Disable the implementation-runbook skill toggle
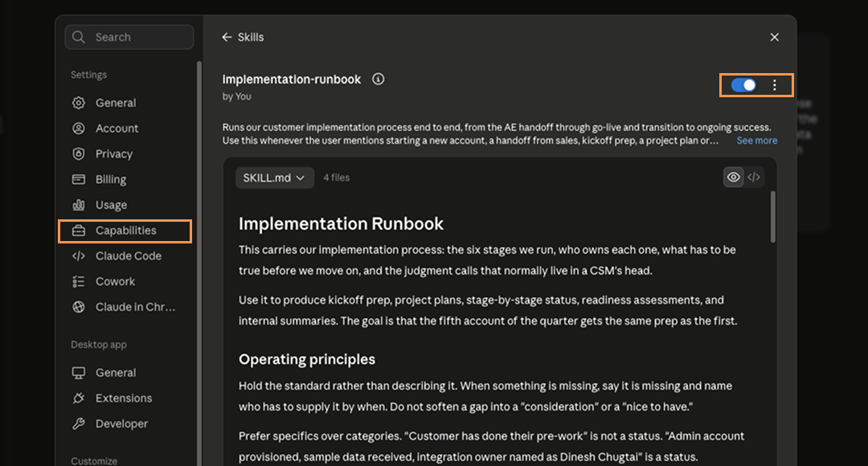 pos(743,85)
